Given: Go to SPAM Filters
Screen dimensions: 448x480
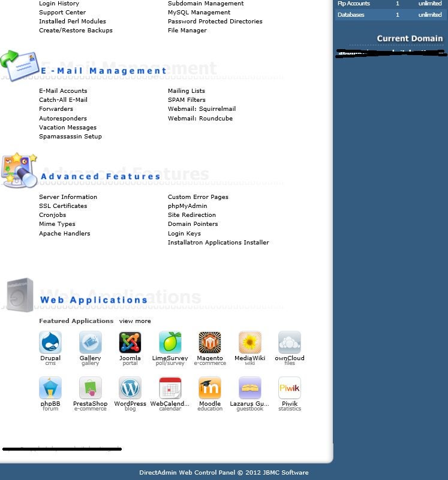Looking at the screenshot, I should (187, 100).
